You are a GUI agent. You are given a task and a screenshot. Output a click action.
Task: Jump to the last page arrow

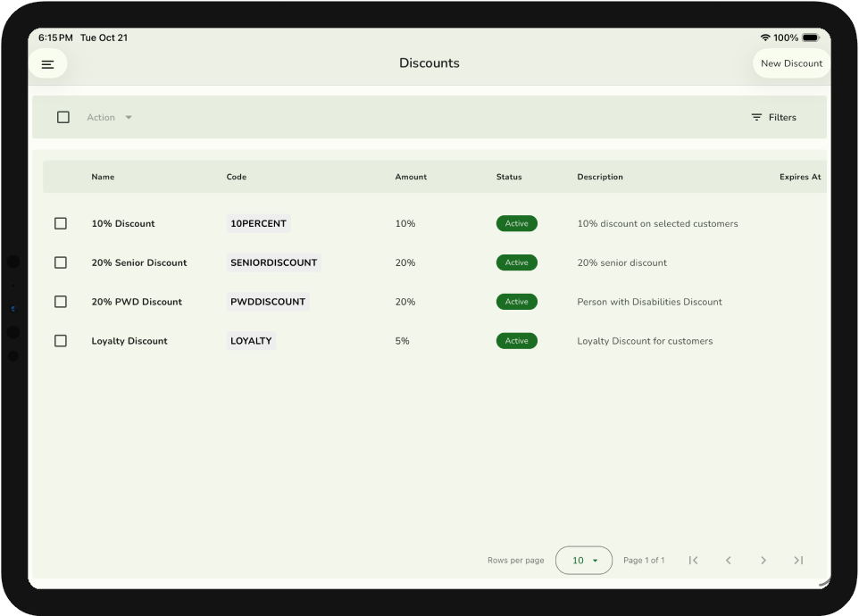point(798,560)
